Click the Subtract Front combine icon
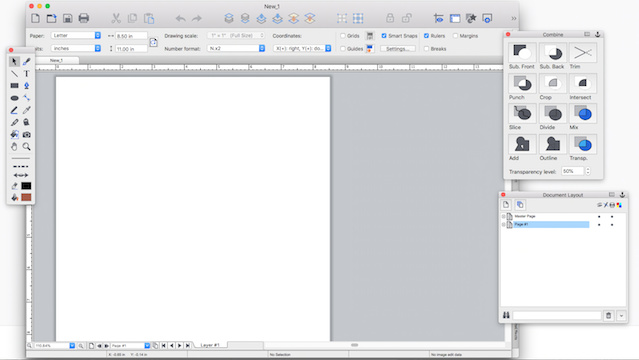 [522, 53]
